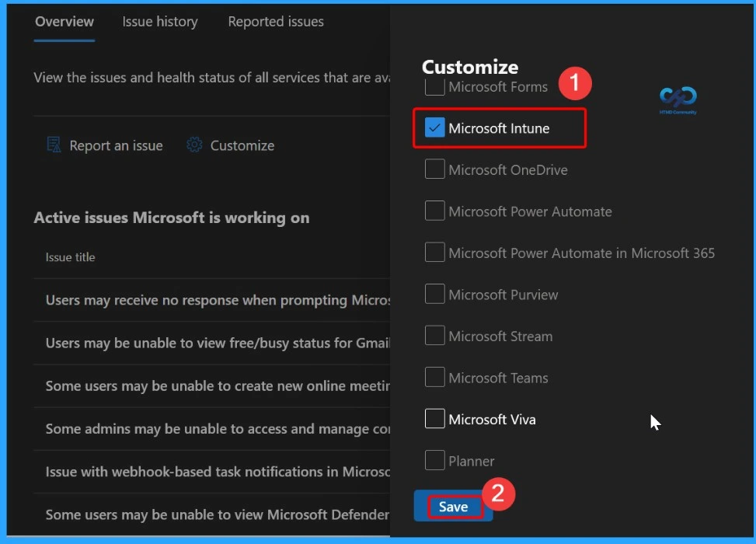The image size is (756, 544).
Task: Check the Microsoft Viva checkbox
Action: coord(434,419)
